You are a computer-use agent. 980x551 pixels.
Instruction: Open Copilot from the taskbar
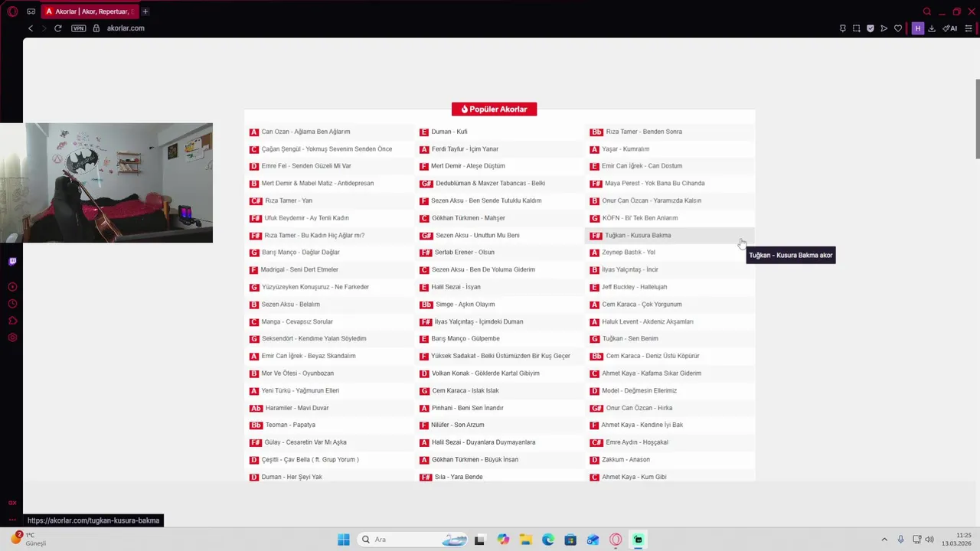[x=503, y=540]
